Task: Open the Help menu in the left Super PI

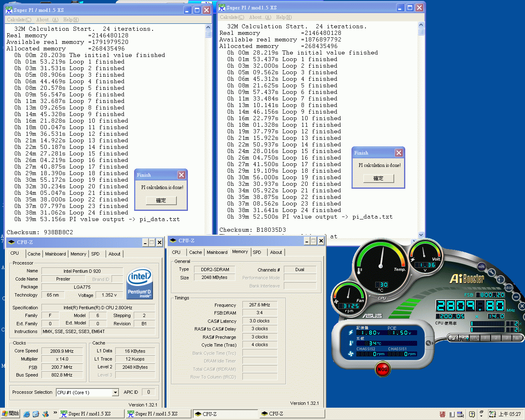Action: (71, 20)
